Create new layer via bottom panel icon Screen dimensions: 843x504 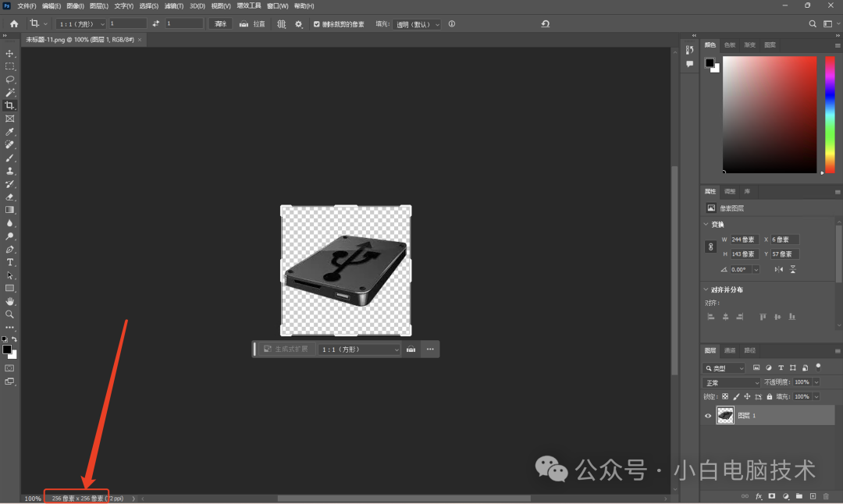click(813, 496)
